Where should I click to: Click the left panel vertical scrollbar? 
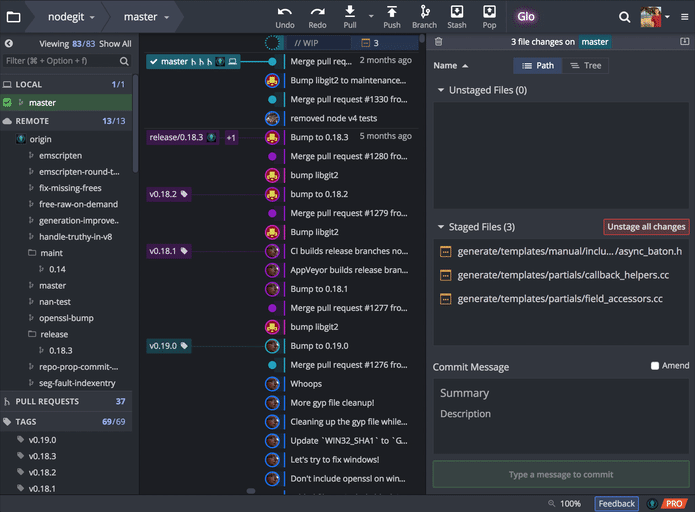pos(135,124)
